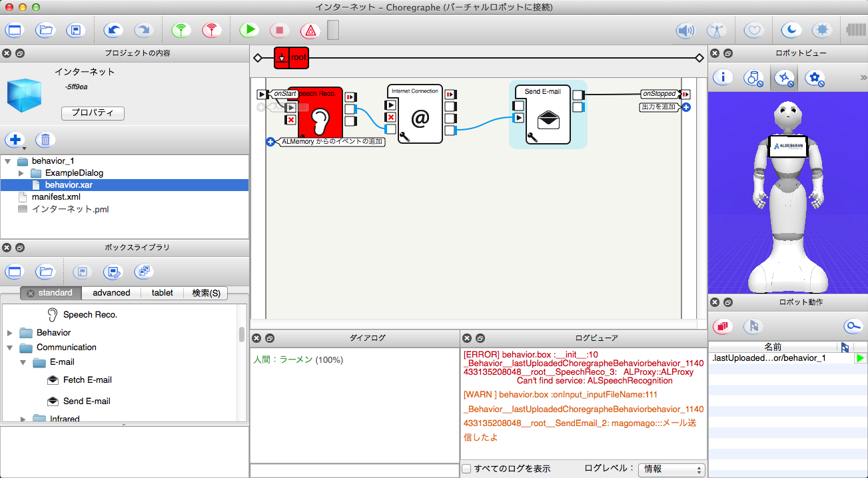
Task: Put robot to rest with moon icon
Action: [x=791, y=30]
